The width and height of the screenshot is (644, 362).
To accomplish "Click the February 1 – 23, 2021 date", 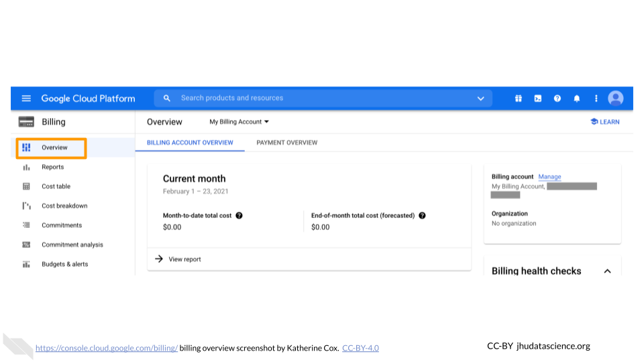I will [x=195, y=191].
